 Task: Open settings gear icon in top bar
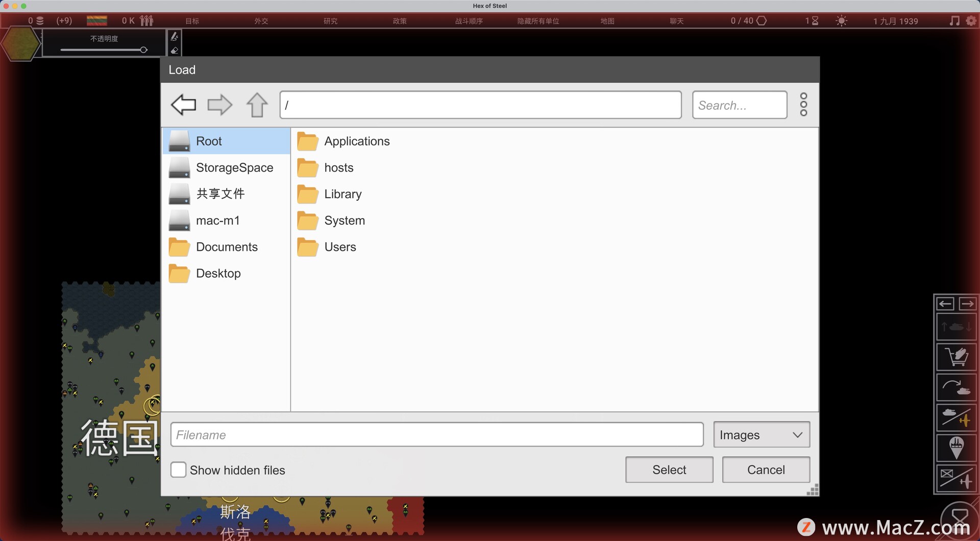tap(971, 21)
